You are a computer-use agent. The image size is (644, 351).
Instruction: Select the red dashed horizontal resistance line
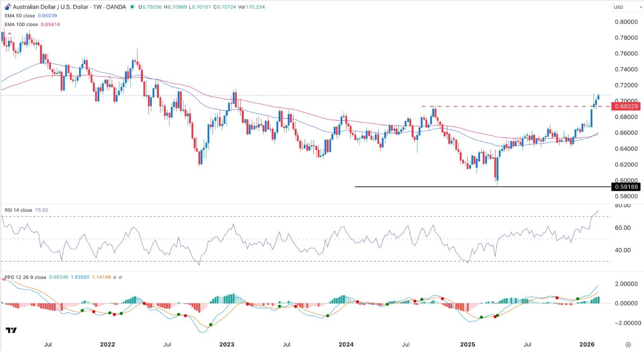pyautogui.click(x=519, y=106)
